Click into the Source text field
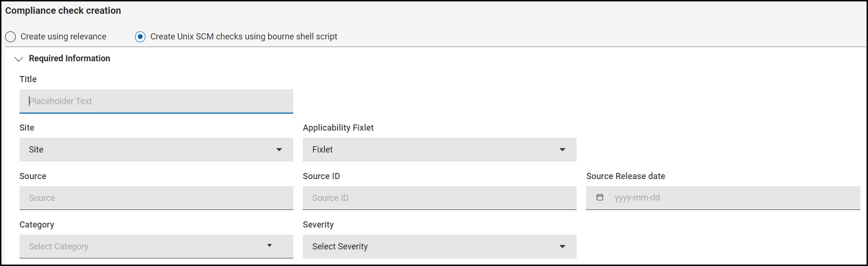This screenshot has height=266, width=868. click(x=156, y=198)
